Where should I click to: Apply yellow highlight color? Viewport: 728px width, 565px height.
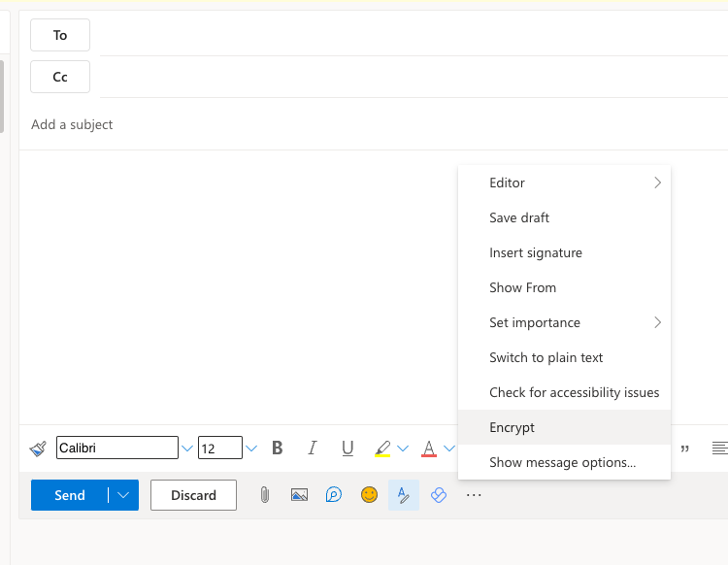[x=382, y=449]
